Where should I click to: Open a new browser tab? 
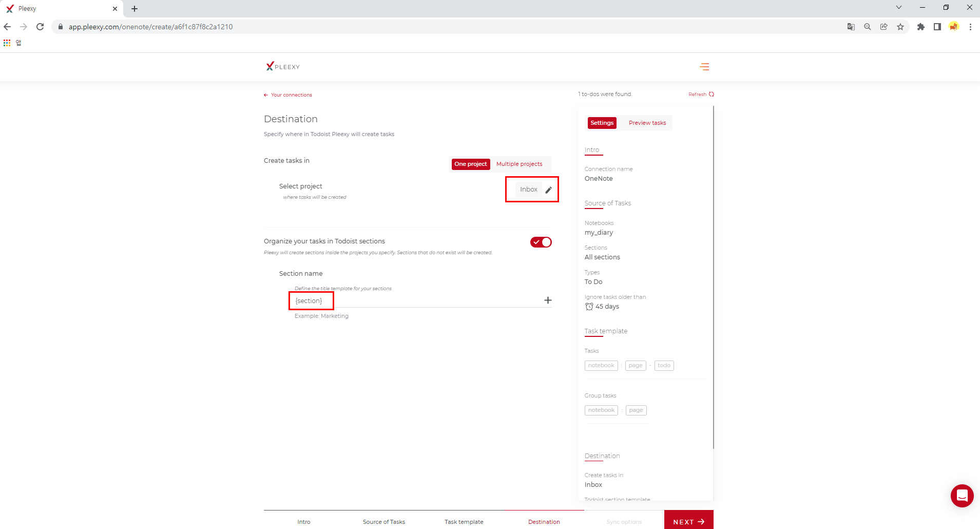tap(134, 9)
